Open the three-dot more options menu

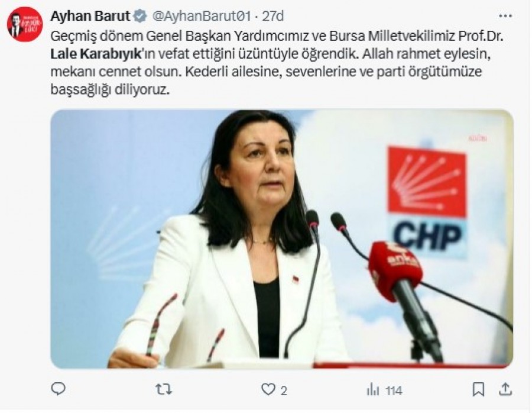tap(505, 15)
